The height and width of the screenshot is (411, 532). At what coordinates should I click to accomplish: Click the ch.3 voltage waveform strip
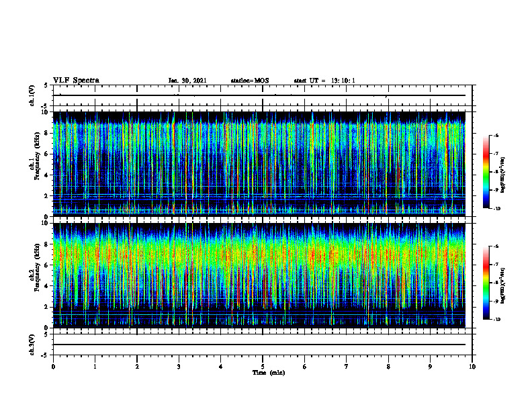pyautogui.click(x=263, y=345)
